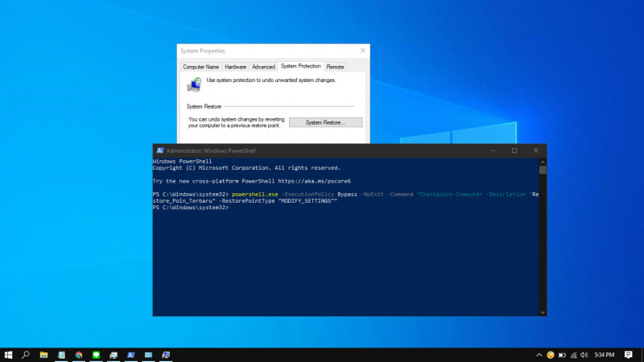Open the Advanced tab in System Properties
This screenshot has height=362, width=644.
click(x=263, y=67)
